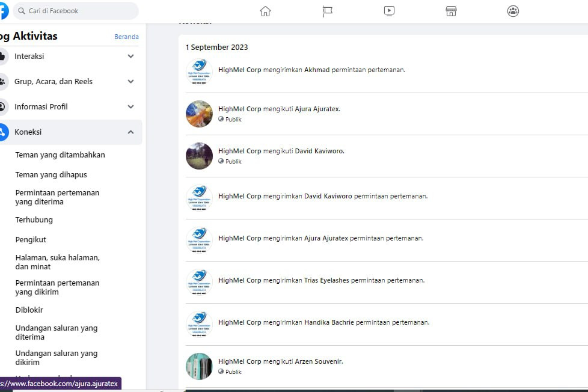Click the Grup, Acara, dan Reels people icon
Viewport: 588px width, 392px height.
(2, 81)
